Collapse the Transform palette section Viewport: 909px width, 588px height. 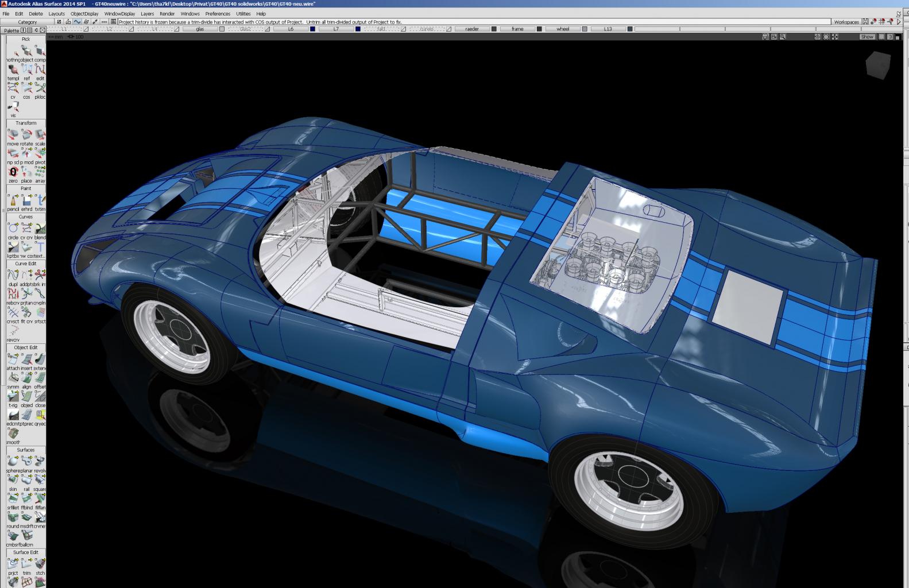point(26,123)
